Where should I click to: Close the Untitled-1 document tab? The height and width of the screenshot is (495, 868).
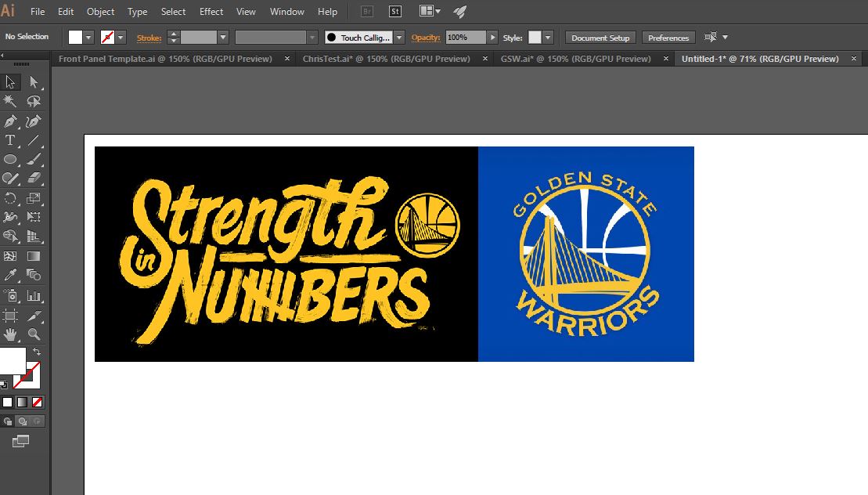coord(854,58)
